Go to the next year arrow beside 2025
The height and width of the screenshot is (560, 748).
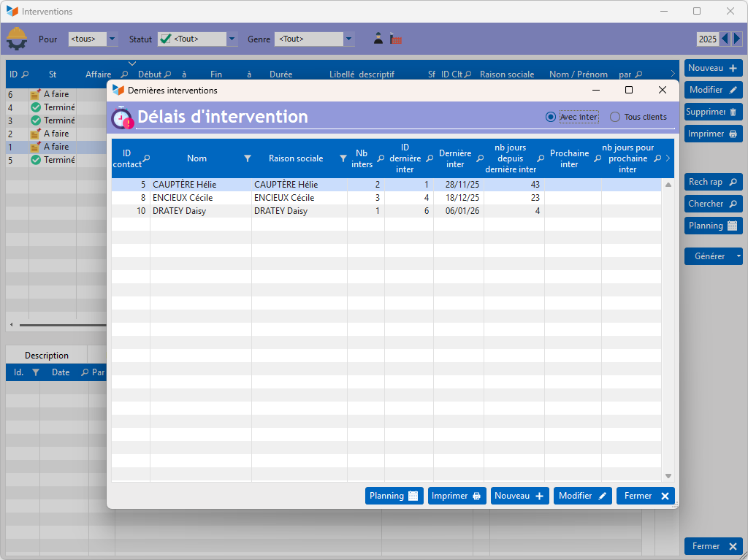(737, 39)
